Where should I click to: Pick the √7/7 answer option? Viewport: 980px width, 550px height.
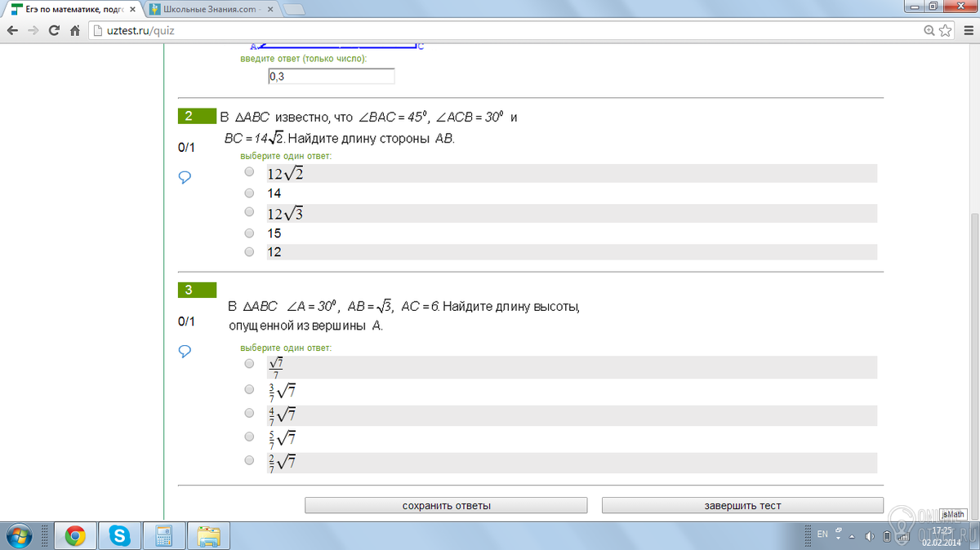tap(249, 364)
